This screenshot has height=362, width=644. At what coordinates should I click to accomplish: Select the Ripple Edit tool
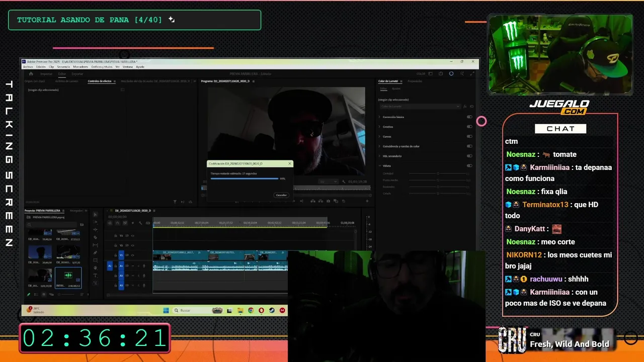pyautogui.click(x=96, y=230)
